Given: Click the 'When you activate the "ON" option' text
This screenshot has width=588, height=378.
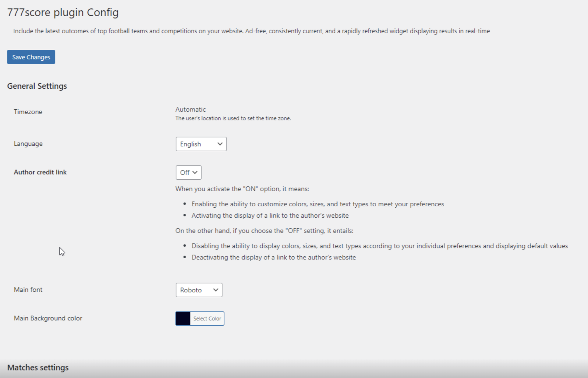Looking at the screenshot, I should point(242,189).
